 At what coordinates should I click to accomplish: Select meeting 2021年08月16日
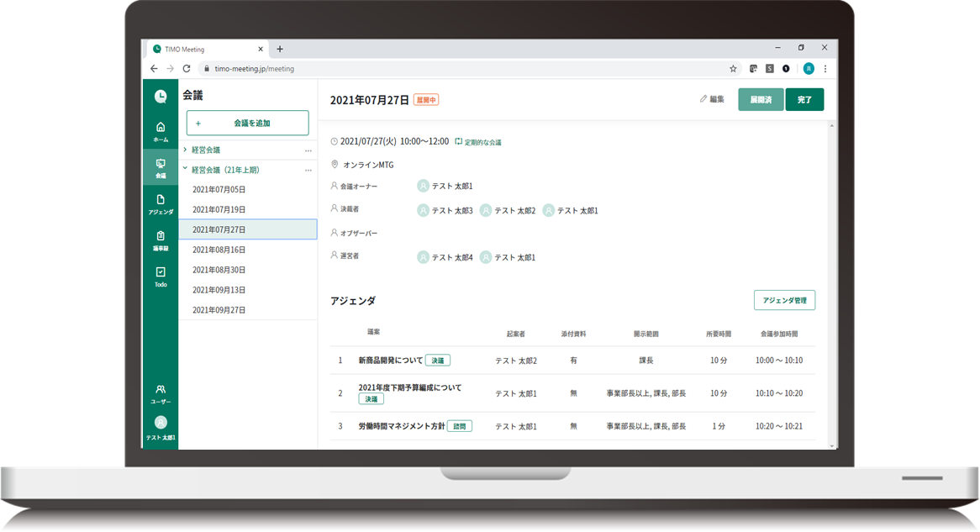(247, 250)
